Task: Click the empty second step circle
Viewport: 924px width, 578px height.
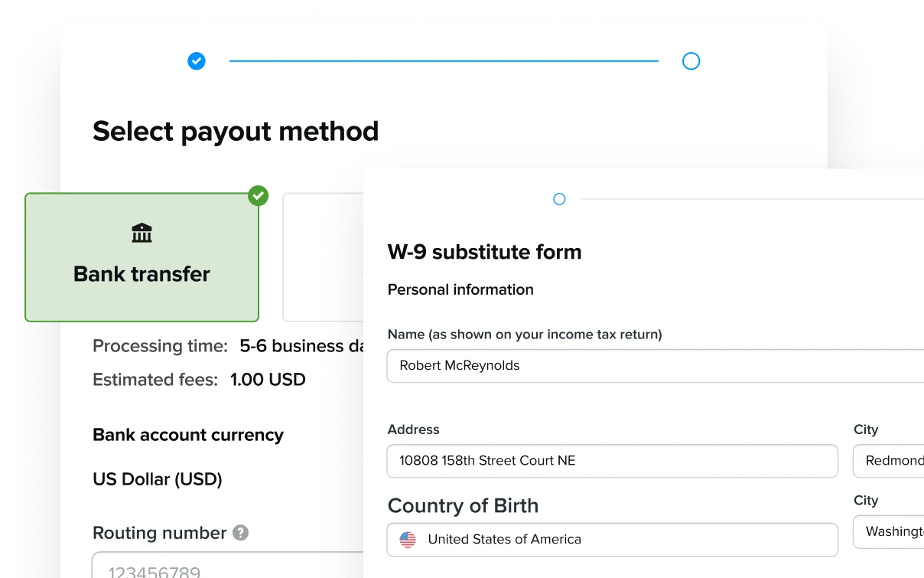Action: 691,60
